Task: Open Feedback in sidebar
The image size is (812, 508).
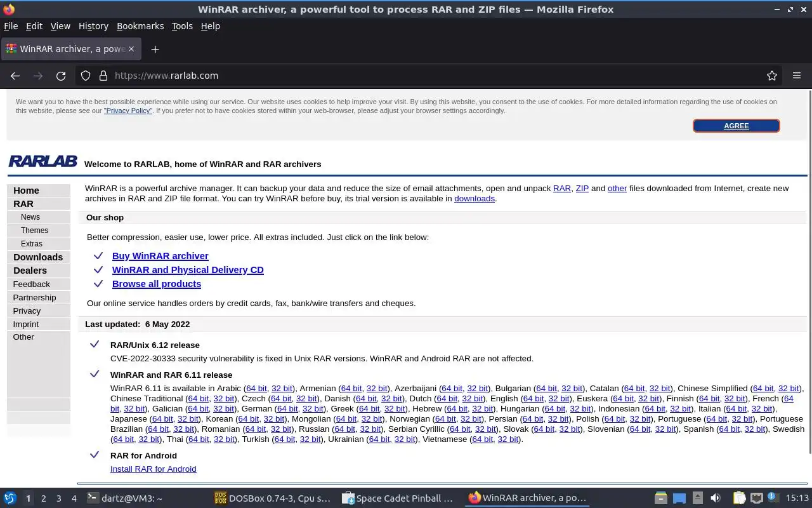Action: pos(31,284)
